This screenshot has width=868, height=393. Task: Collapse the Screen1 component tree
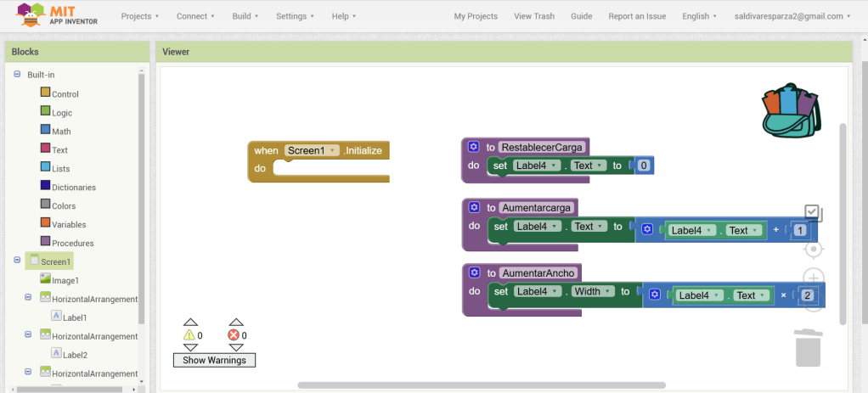pyautogui.click(x=18, y=261)
